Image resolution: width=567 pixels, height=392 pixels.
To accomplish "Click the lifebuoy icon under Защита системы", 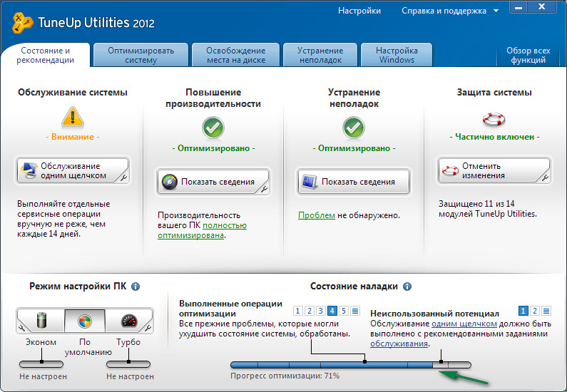I will pyautogui.click(x=494, y=120).
